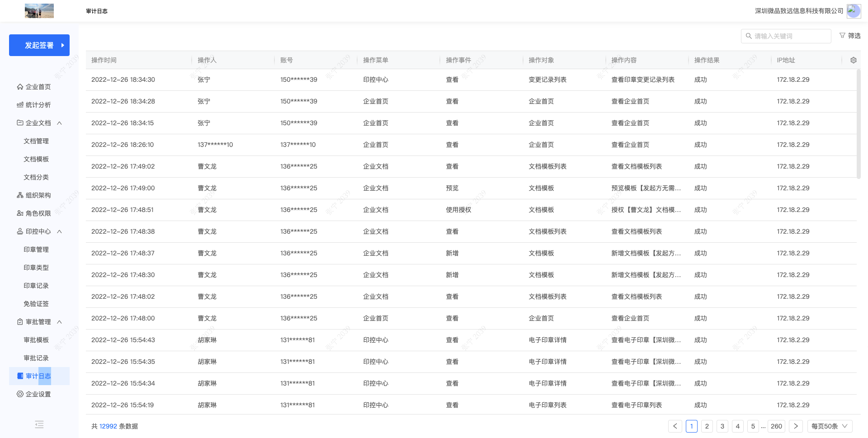868x438 pixels.
Task: Click the search magnifier icon
Action: click(749, 36)
